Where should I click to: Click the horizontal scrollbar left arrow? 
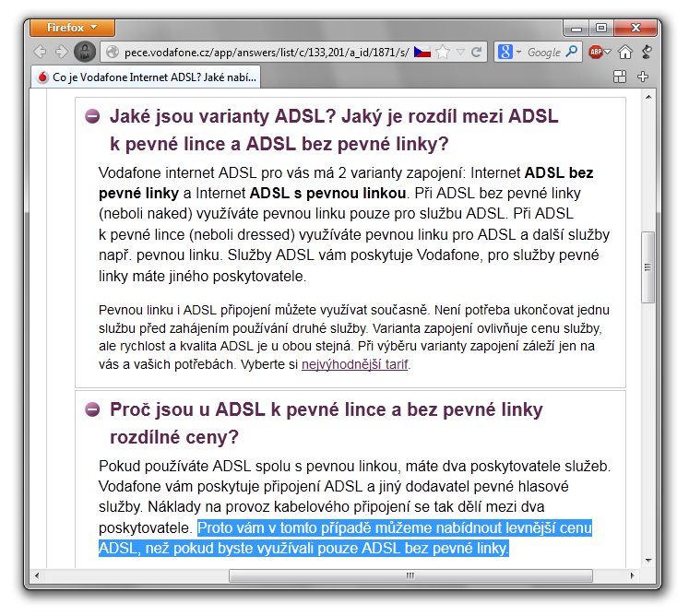37,575
